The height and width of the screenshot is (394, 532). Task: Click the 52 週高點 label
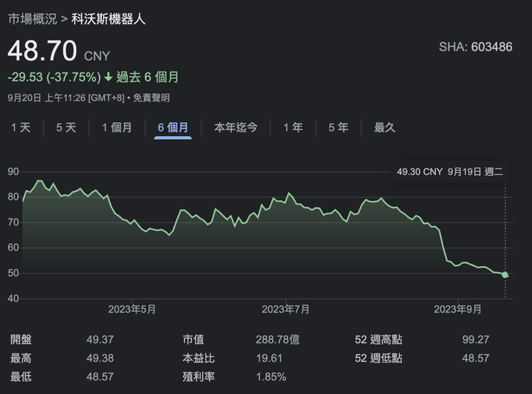pos(378,339)
